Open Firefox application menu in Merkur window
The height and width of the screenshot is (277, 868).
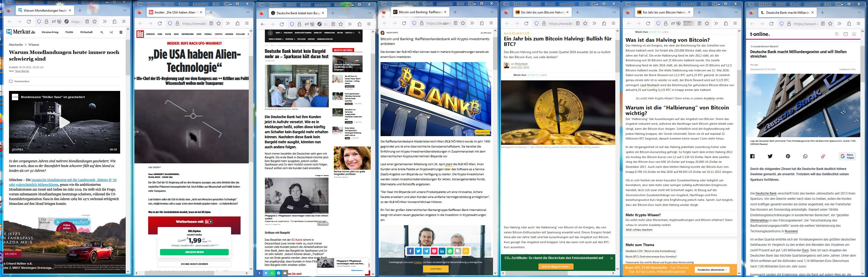coord(124,22)
